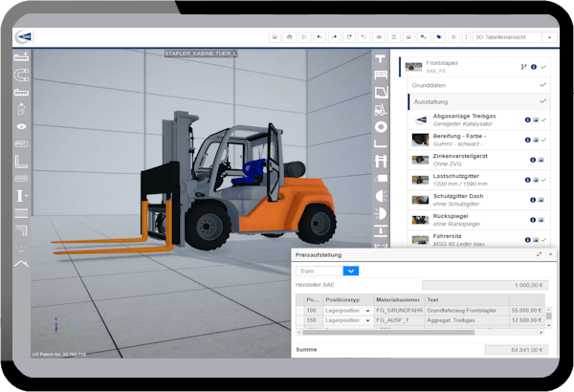Select the Bereifung - Farbe option entry

pyautogui.click(x=461, y=140)
